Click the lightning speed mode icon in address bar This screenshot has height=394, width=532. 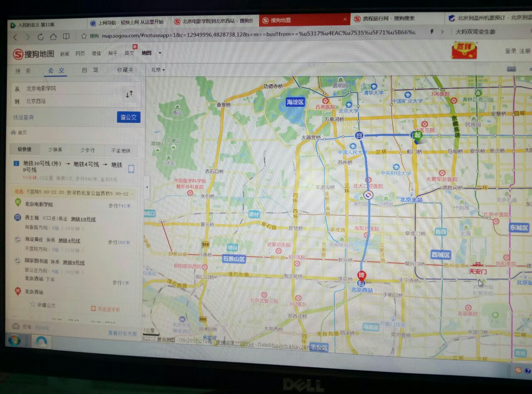(x=431, y=32)
